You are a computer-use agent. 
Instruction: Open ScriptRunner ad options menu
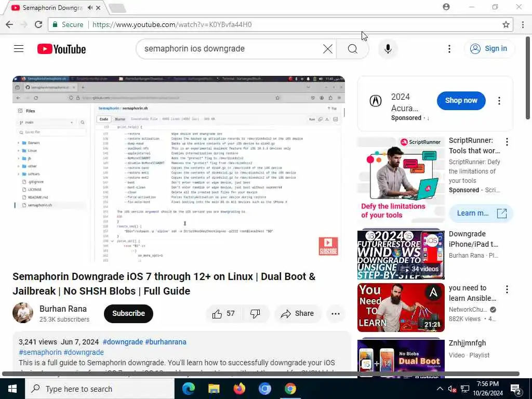point(507,142)
